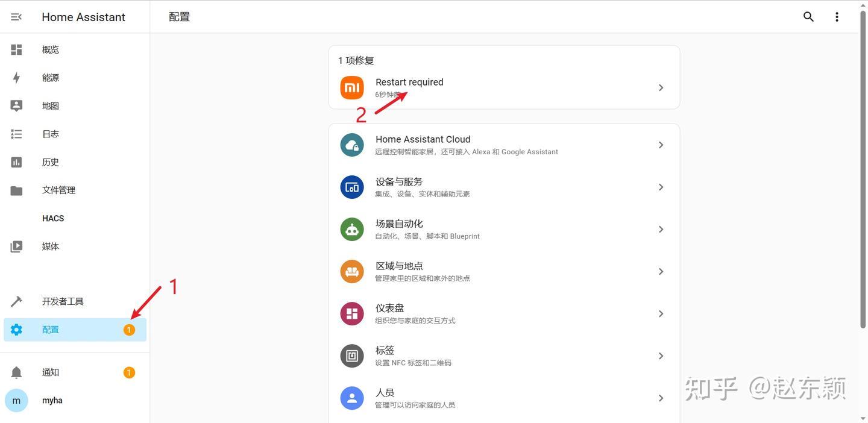Open HACS in the sidebar
The height and width of the screenshot is (423, 868).
click(53, 218)
